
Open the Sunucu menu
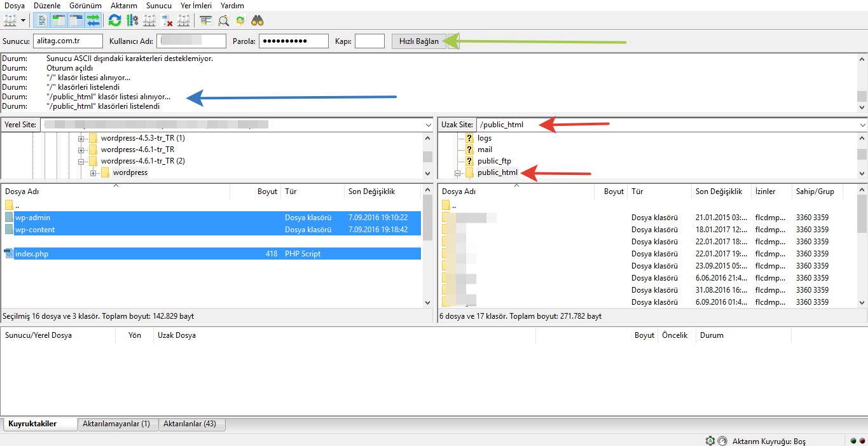[x=158, y=5]
